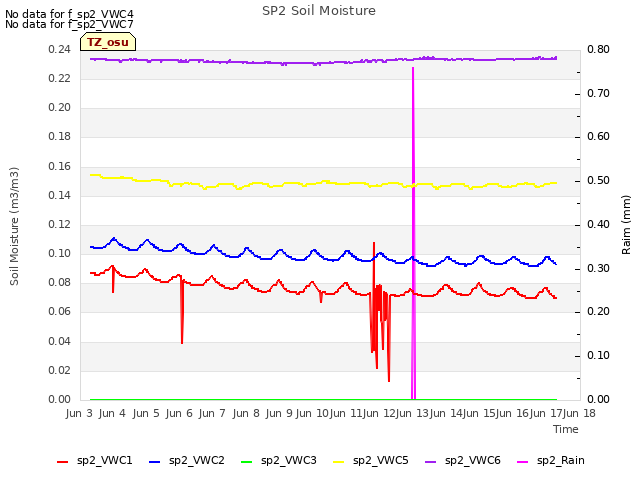The width and height of the screenshot is (640, 480).
Task: Click the Time x-axis label
Action: pyautogui.click(x=566, y=429)
